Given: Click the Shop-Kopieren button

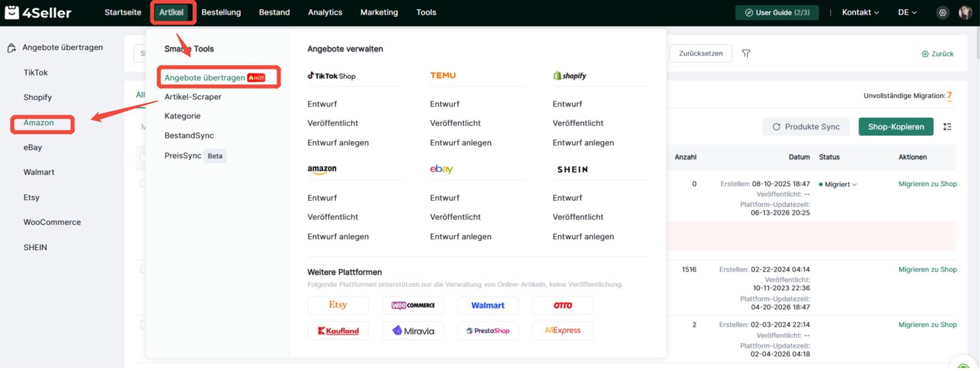Looking at the screenshot, I should click(x=896, y=127).
